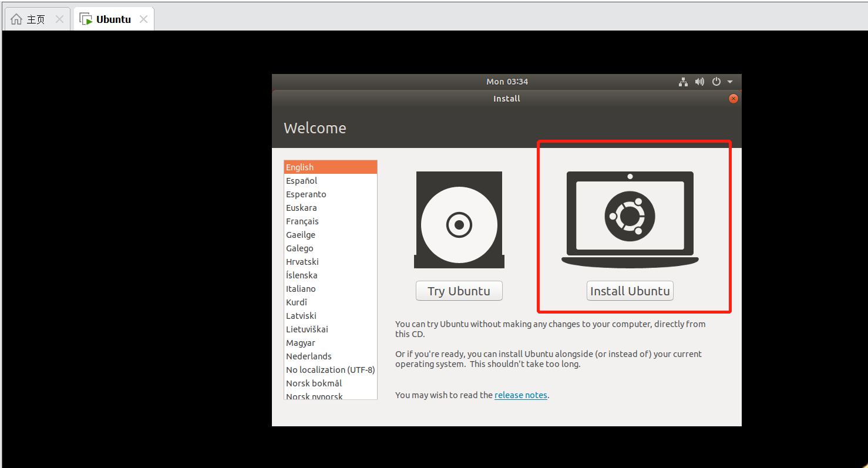Close the Ubuntu VM tab
Screen dimensions: 868x468
coord(143,19)
